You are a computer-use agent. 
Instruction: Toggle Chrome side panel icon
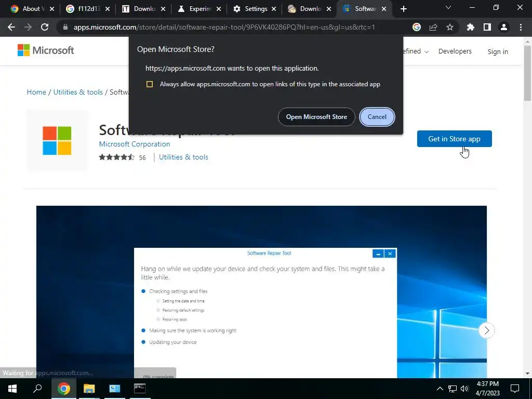pos(487,27)
